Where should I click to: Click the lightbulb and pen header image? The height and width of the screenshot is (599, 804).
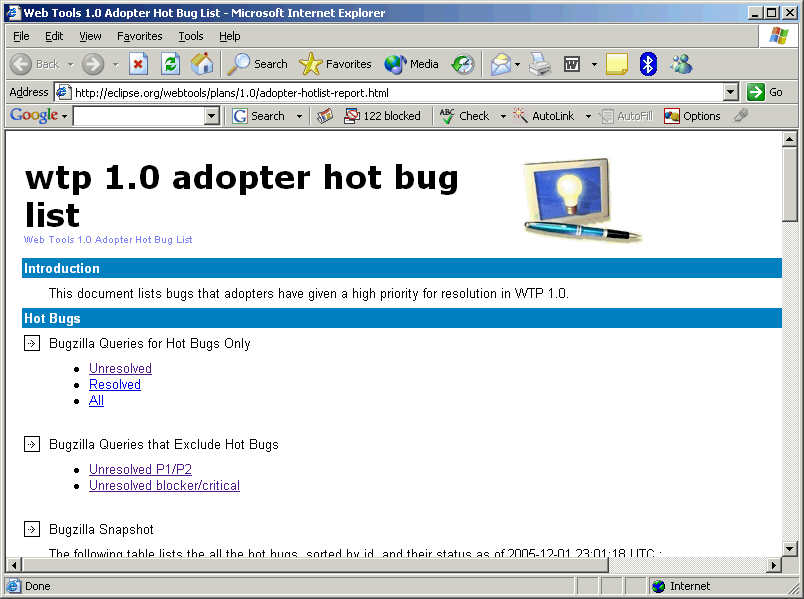point(582,201)
